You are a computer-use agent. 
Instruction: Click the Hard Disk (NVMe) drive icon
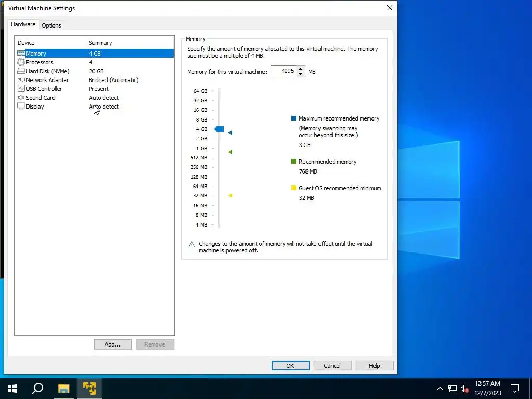click(x=21, y=71)
